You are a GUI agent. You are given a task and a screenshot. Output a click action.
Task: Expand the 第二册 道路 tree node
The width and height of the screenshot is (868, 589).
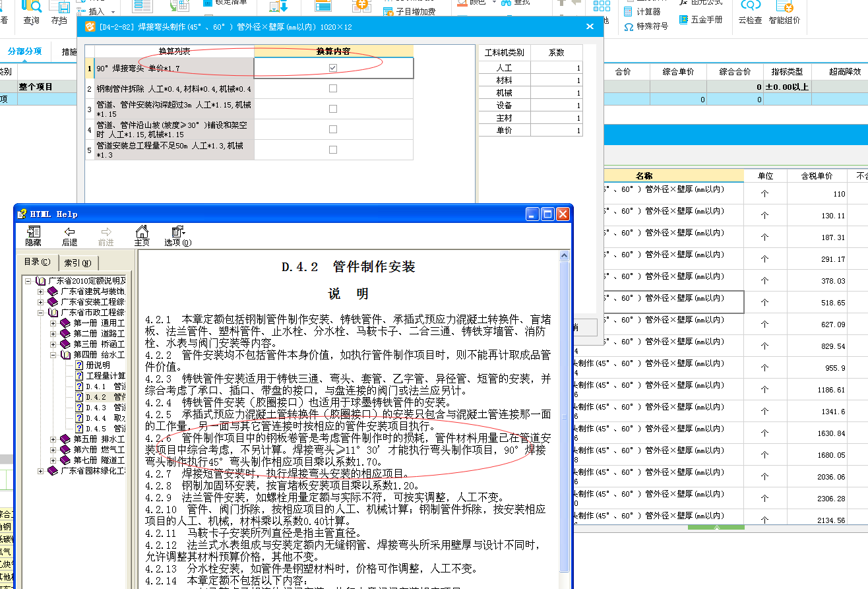coord(53,334)
